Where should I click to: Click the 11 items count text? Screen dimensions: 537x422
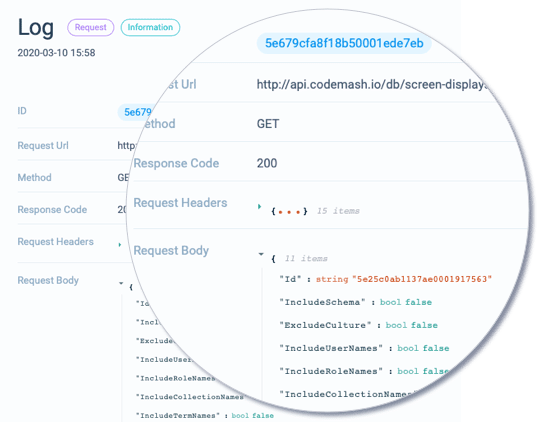[306, 258]
